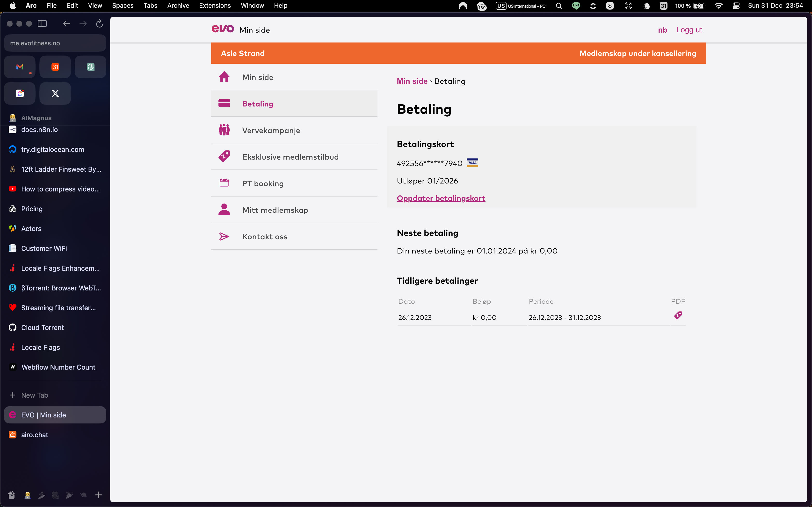The image size is (812, 507).
Task: Toggle the Arc sidebar visibility
Action: tap(42, 23)
